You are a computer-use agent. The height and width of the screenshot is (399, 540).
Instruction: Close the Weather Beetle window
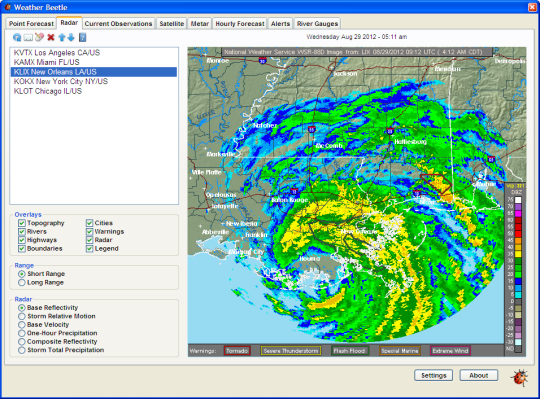tap(532, 7)
